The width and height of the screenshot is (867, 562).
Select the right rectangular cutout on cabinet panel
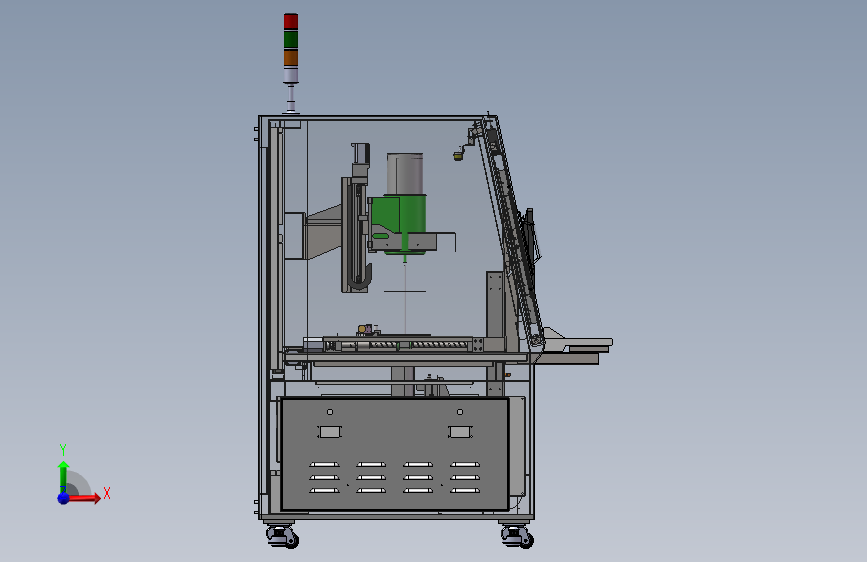(x=460, y=431)
